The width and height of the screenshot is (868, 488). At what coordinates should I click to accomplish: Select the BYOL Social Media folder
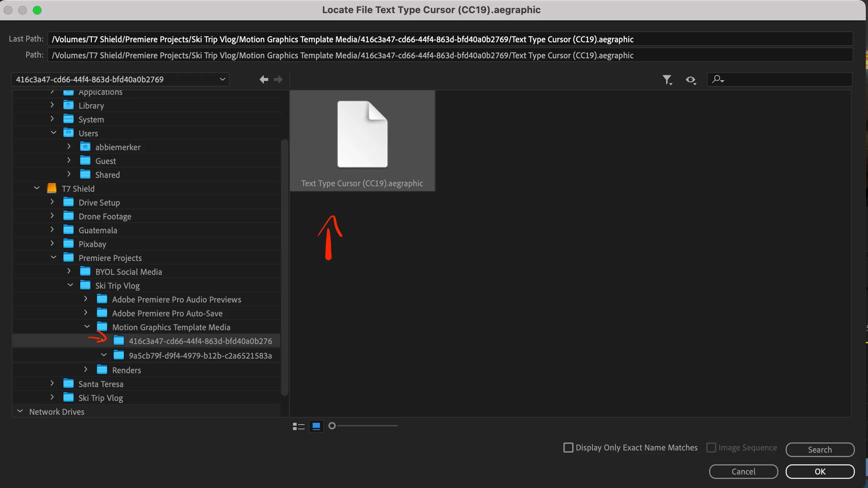click(128, 272)
